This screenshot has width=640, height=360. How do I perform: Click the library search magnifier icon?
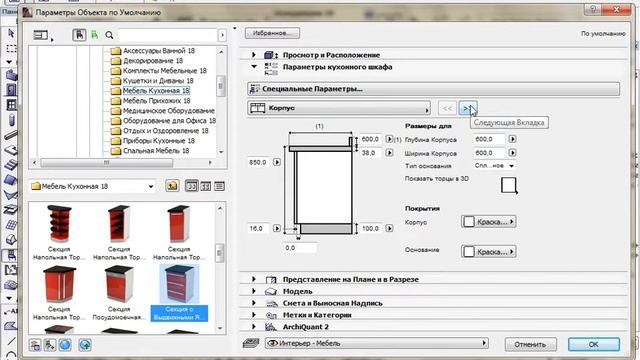click(x=109, y=35)
